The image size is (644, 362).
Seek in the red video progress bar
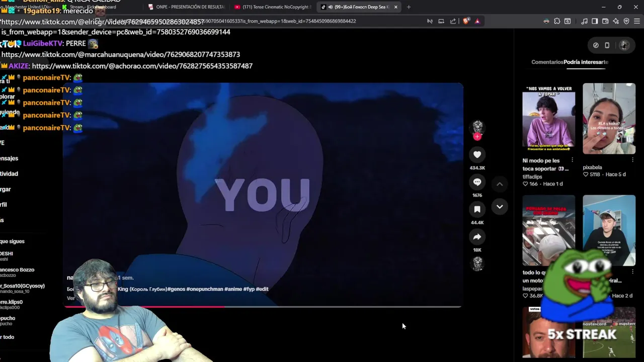pyautogui.click(x=263, y=306)
